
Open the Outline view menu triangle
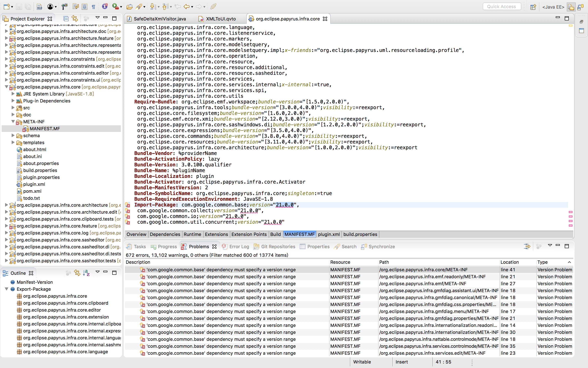point(97,272)
